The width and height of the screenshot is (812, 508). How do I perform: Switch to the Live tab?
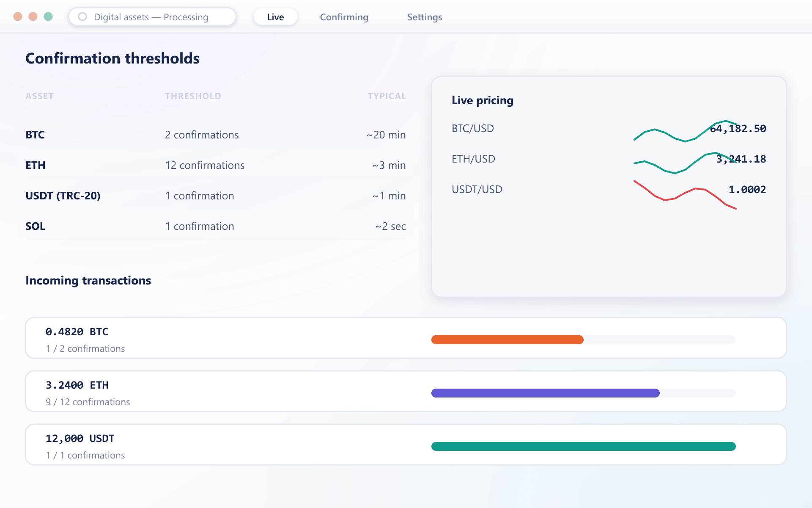(x=275, y=17)
